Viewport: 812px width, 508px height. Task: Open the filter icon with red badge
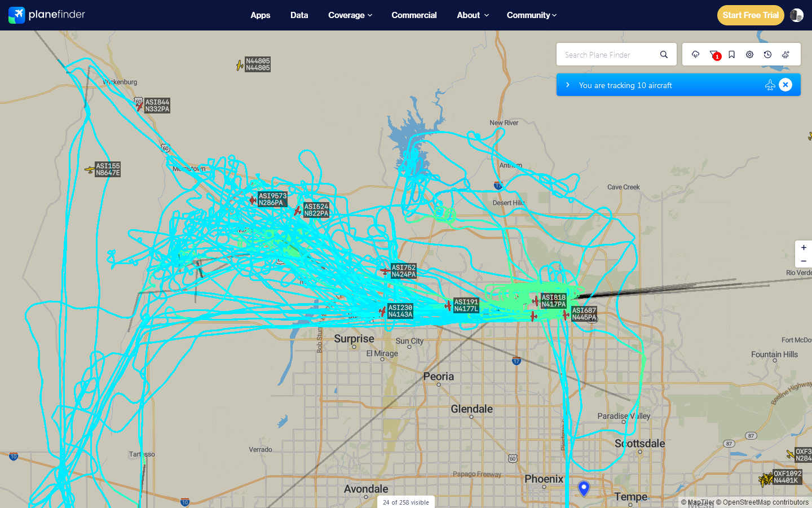tap(714, 55)
